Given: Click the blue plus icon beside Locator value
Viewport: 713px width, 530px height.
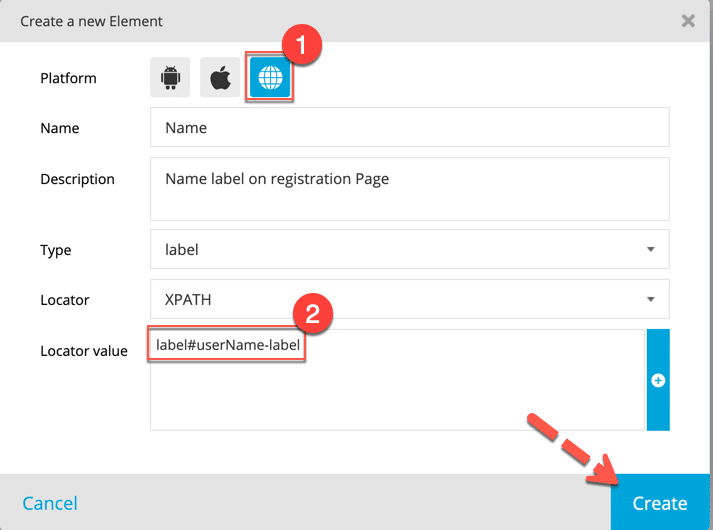Looking at the screenshot, I should (x=658, y=380).
